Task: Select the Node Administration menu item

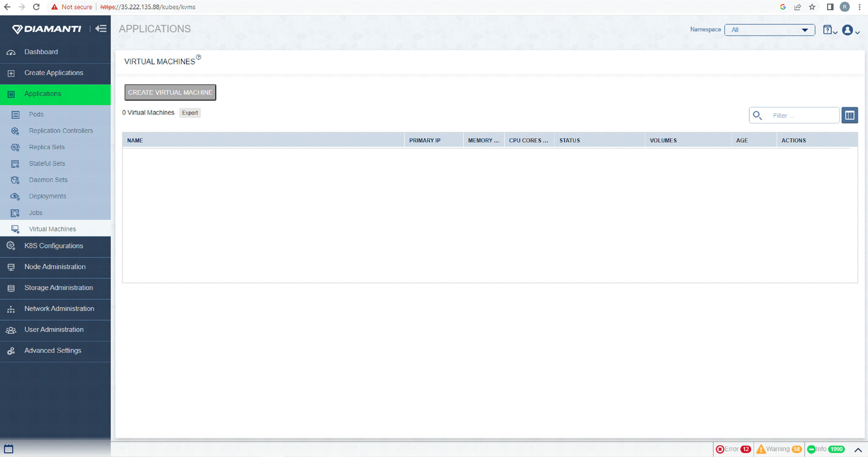Action: (x=55, y=266)
